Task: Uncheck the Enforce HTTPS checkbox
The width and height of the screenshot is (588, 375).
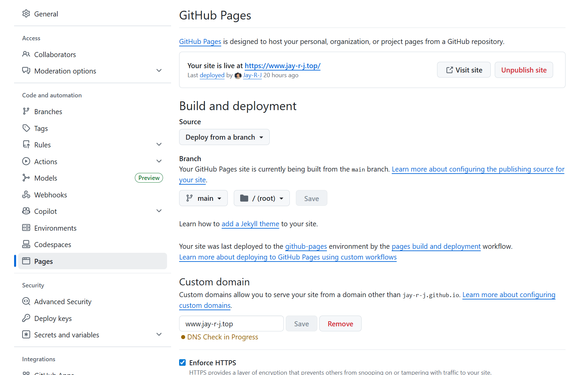Action: click(x=182, y=363)
